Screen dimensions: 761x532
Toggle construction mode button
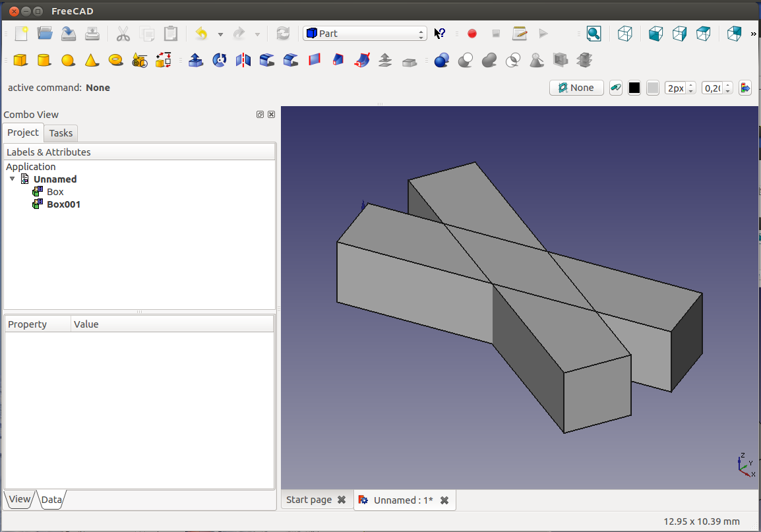click(x=616, y=88)
